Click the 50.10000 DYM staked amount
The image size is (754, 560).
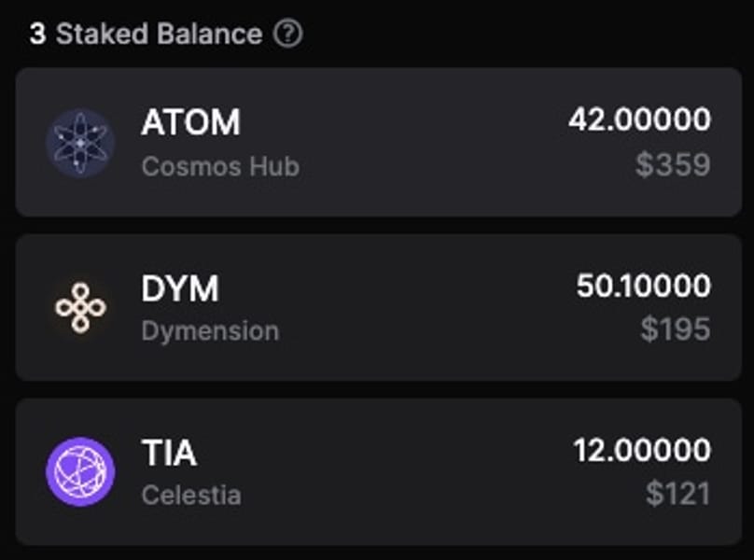point(643,286)
